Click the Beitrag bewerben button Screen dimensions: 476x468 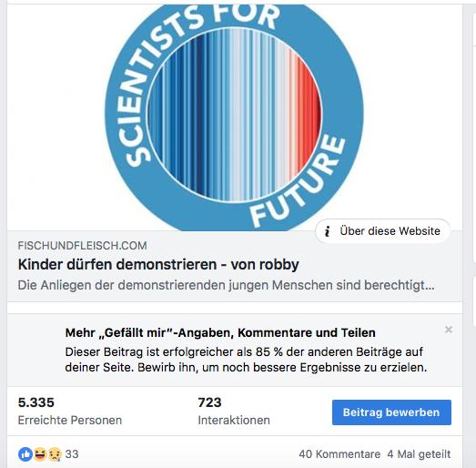(x=391, y=412)
